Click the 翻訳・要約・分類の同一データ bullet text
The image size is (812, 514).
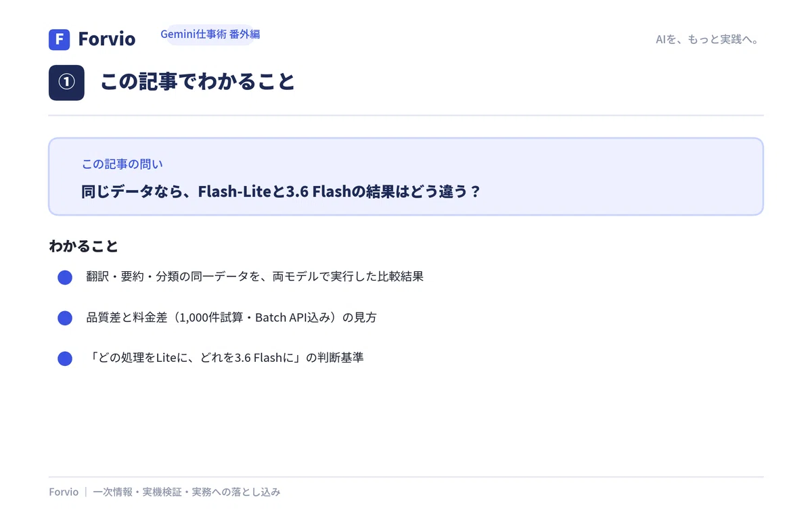point(255,277)
